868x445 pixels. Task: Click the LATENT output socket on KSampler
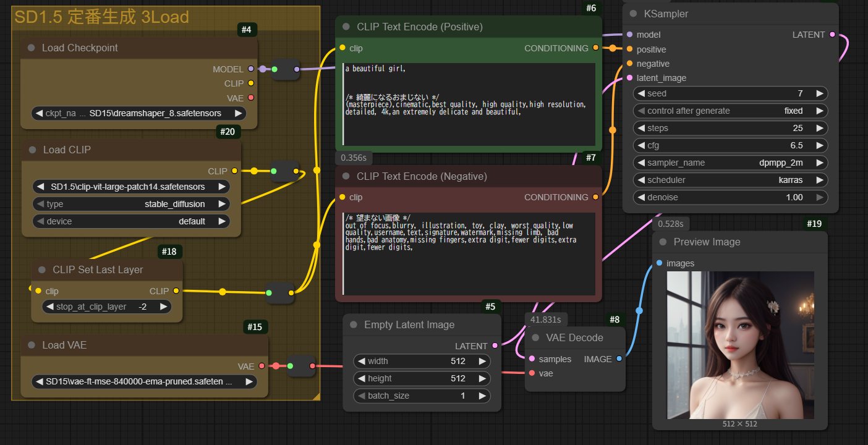pos(832,35)
